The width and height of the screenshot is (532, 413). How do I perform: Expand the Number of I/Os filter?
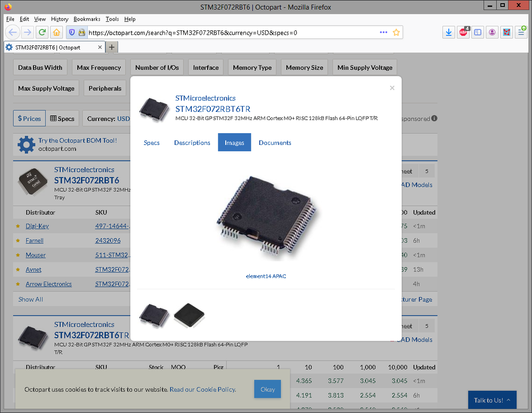tap(157, 68)
